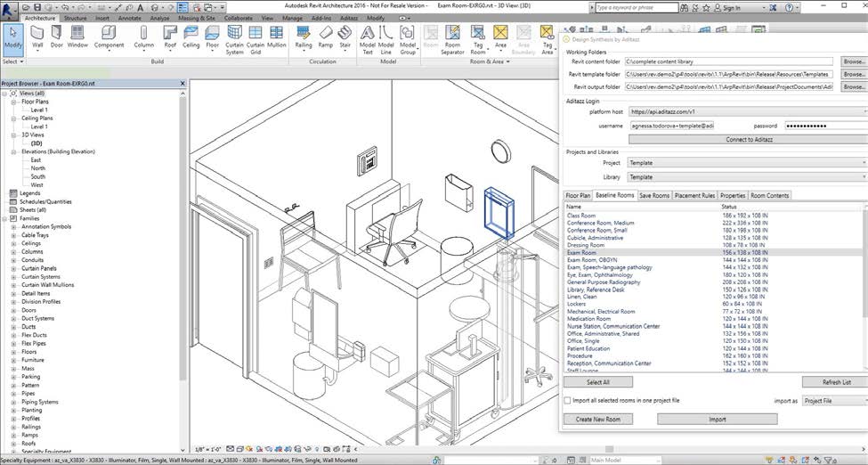
Task: Switch to the Save Rooms tab
Action: [654, 196]
